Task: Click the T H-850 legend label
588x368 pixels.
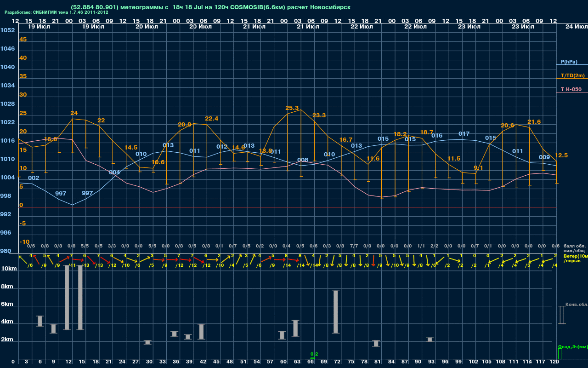Action: point(571,89)
